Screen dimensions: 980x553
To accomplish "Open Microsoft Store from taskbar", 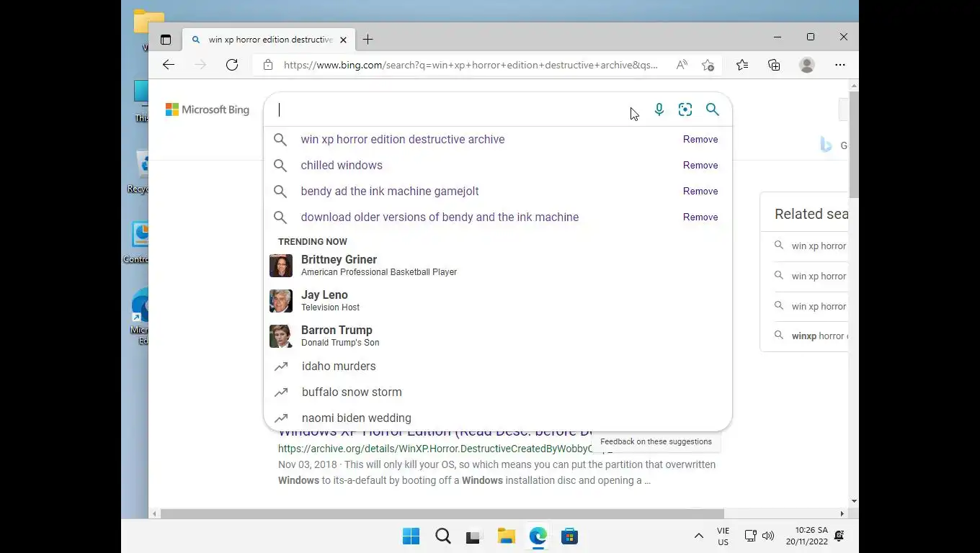I will [569, 536].
